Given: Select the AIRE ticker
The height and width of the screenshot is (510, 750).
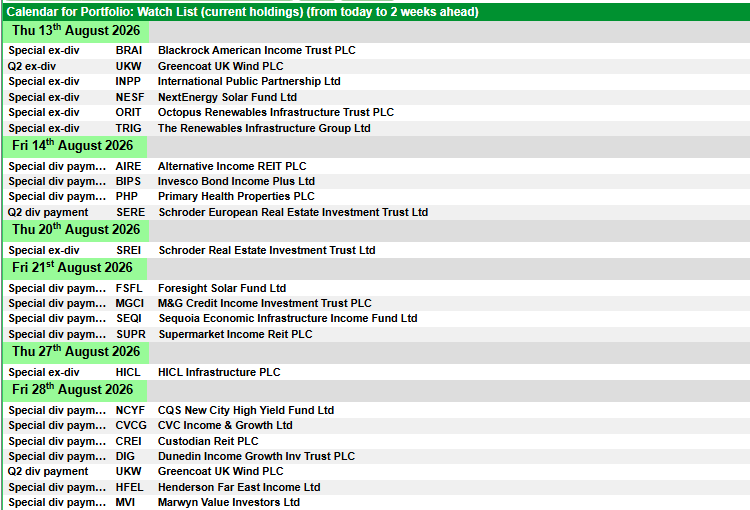Looking at the screenshot, I should [x=128, y=166].
